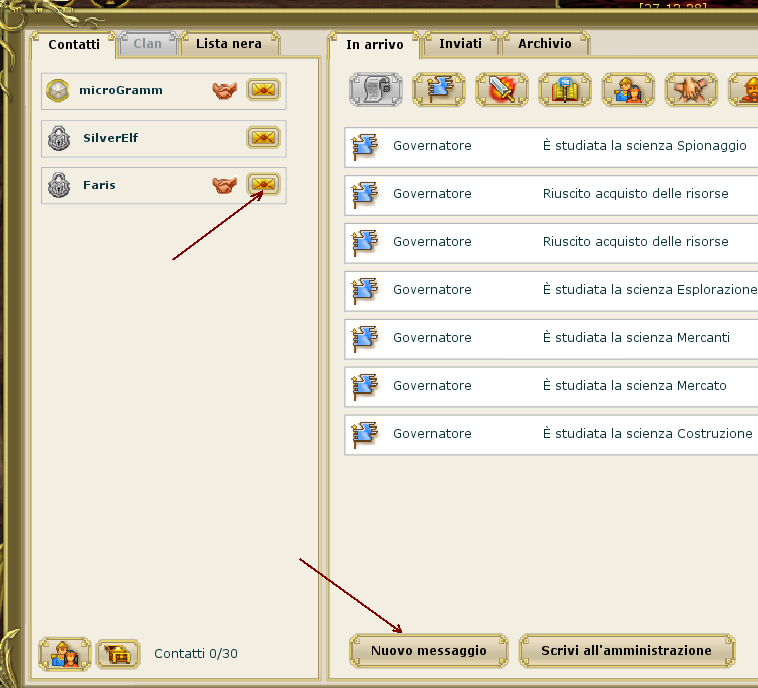Click the joined hands alliance filter icon
This screenshot has width=758, height=688.
(x=691, y=90)
